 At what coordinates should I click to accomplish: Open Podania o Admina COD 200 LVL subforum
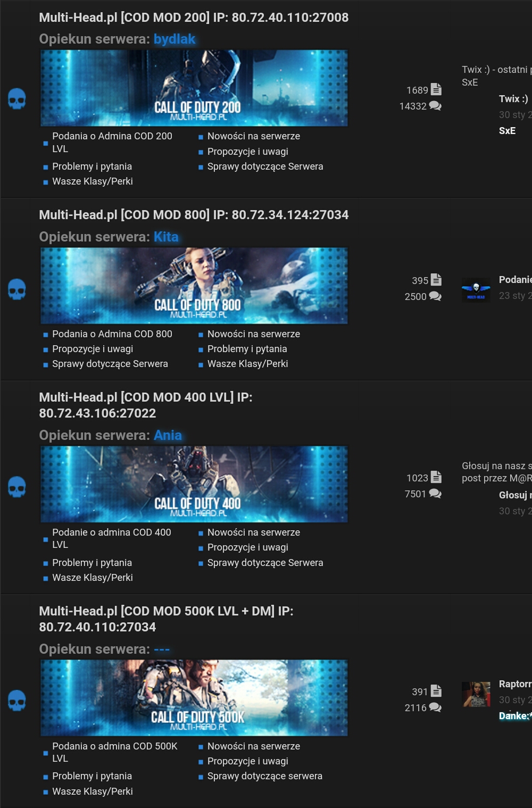tap(112, 142)
